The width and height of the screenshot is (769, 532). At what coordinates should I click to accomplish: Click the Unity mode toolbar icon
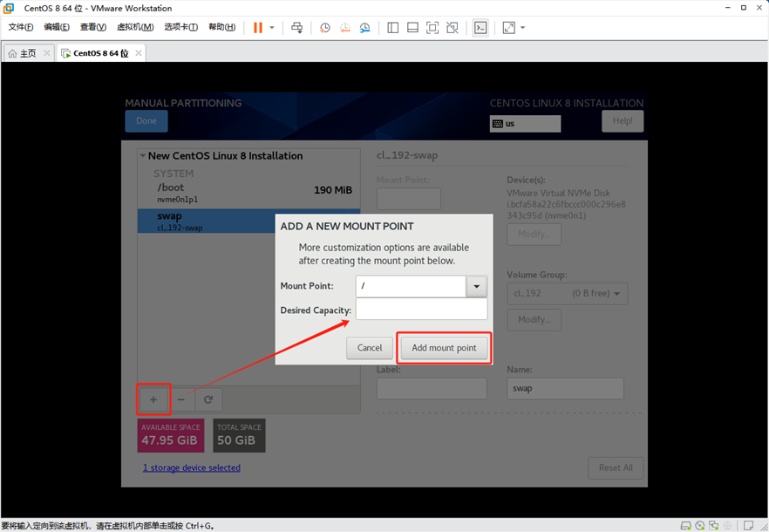pyautogui.click(x=453, y=28)
